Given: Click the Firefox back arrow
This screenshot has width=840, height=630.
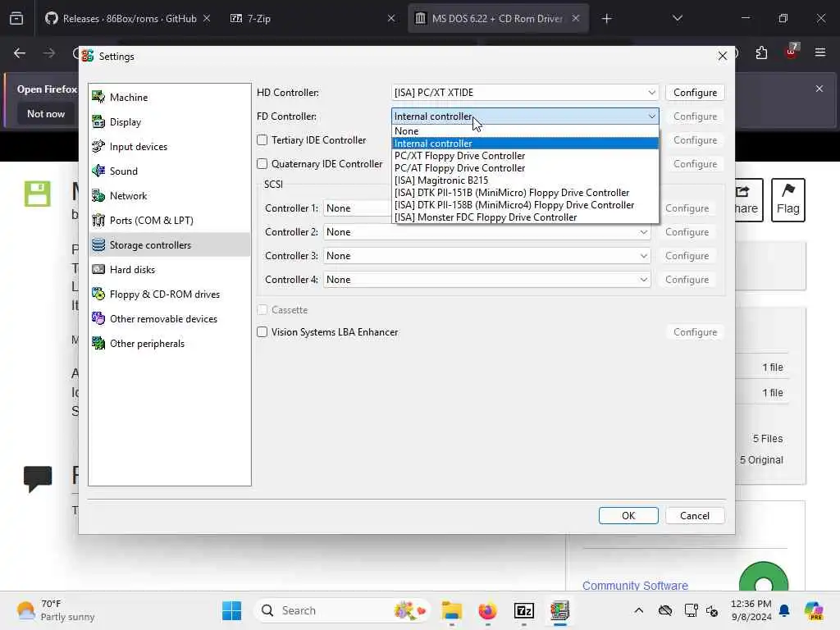Looking at the screenshot, I should 20,53.
